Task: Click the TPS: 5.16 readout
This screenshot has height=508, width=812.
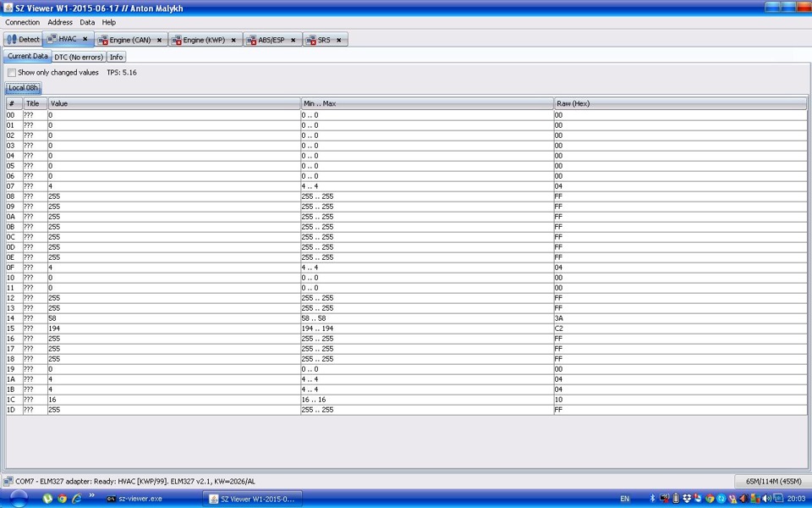Action: click(x=122, y=73)
